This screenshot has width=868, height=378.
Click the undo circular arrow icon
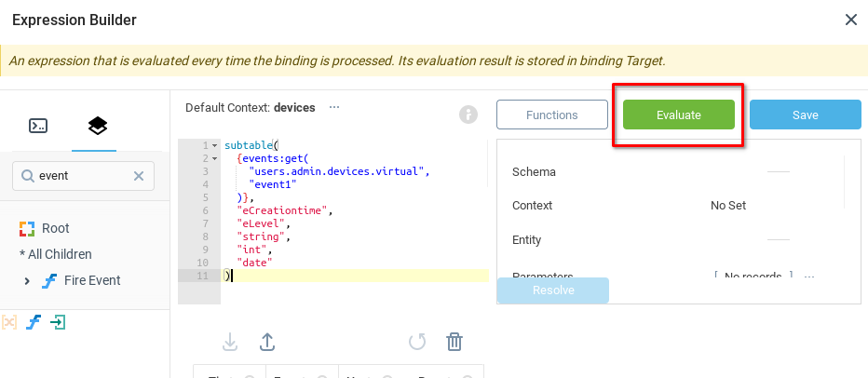coord(417,342)
